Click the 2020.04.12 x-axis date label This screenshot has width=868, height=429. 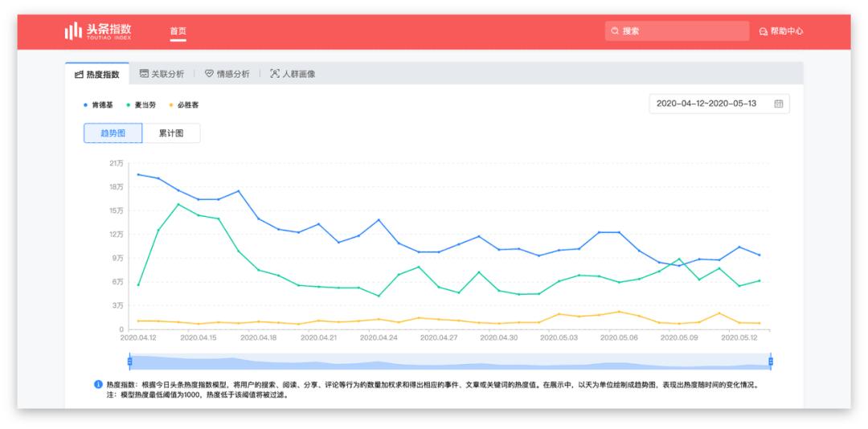[138, 337]
